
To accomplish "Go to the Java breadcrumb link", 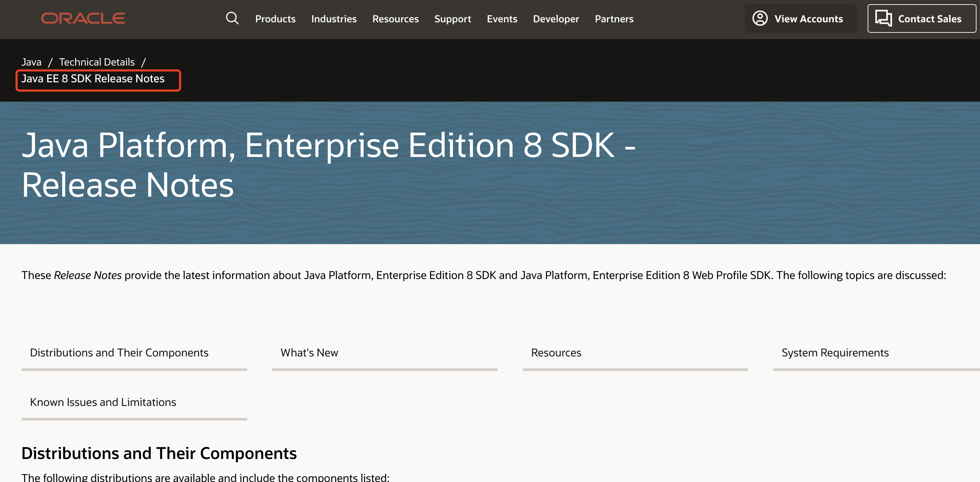I will click(31, 62).
